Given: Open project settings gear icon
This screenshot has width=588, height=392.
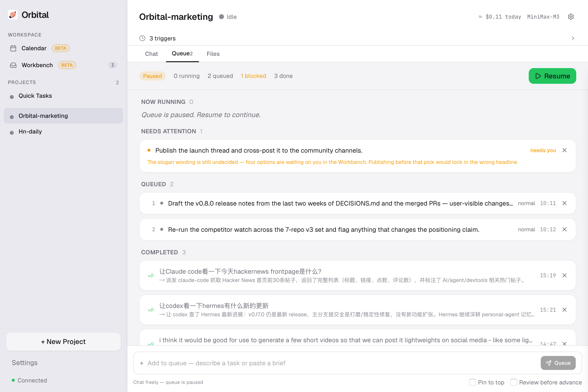Looking at the screenshot, I should click(571, 17).
